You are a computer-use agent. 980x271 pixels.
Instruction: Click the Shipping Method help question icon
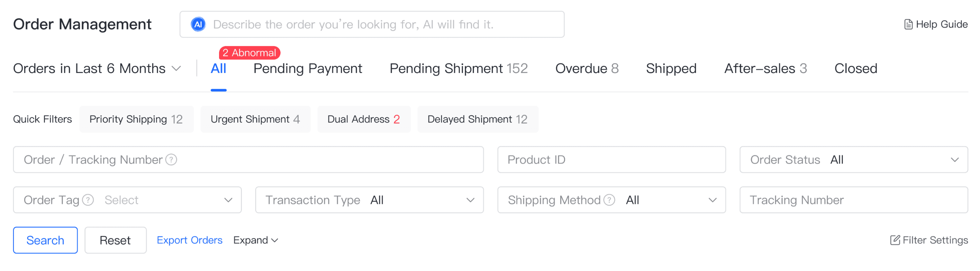pyautogui.click(x=609, y=200)
